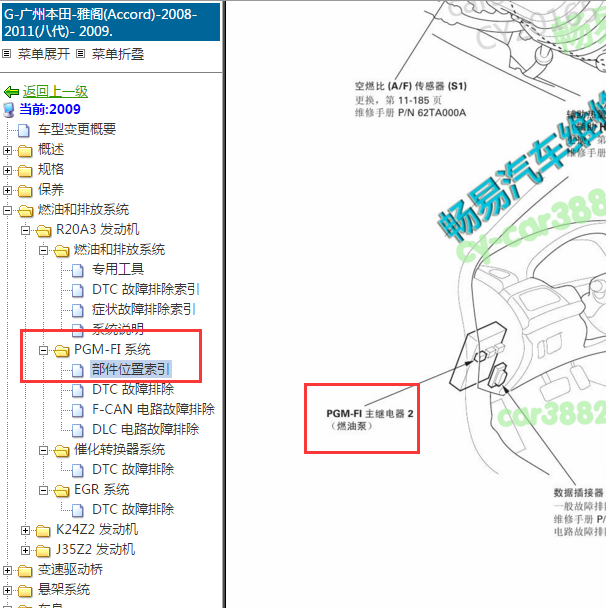
Task: Click the K24Z2 发动机 folder icon
Action: [43, 530]
